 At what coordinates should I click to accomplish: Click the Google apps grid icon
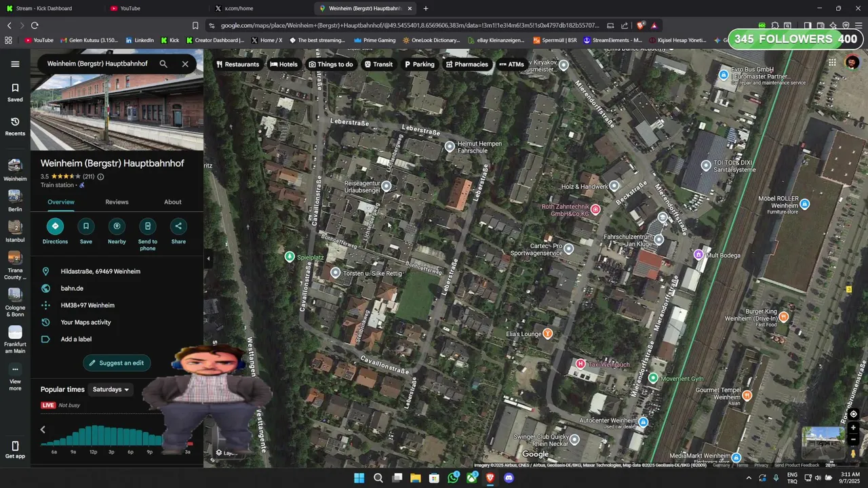point(832,62)
